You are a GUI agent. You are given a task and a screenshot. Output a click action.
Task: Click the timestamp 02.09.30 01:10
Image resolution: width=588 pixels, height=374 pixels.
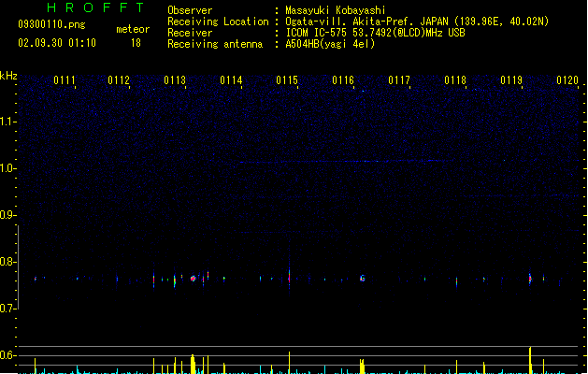coord(57,43)
